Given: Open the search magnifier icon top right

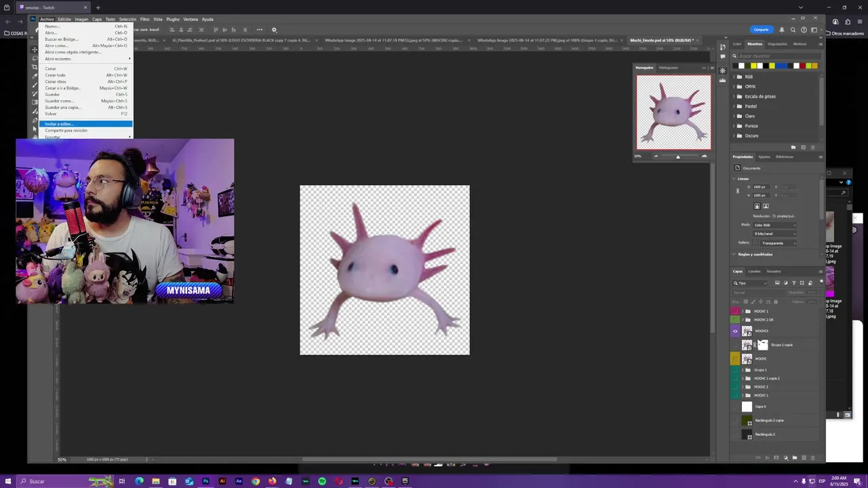Looking at the screenshot, I should (793, 30).
